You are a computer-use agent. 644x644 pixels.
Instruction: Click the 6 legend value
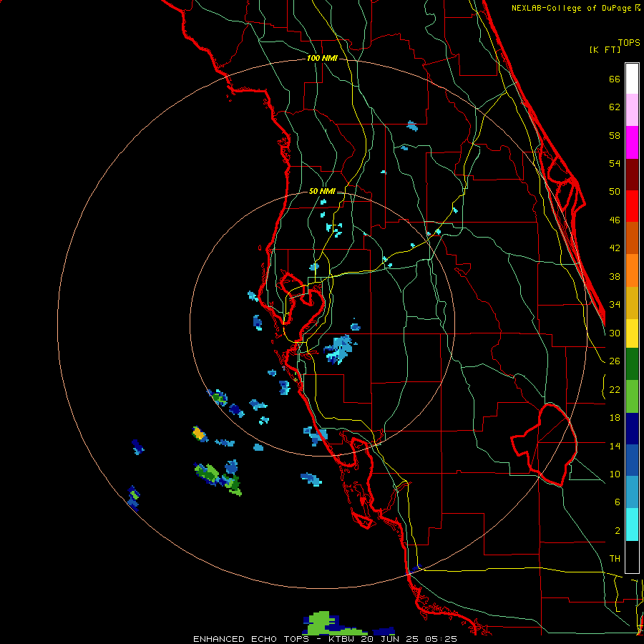pos(618,502)
